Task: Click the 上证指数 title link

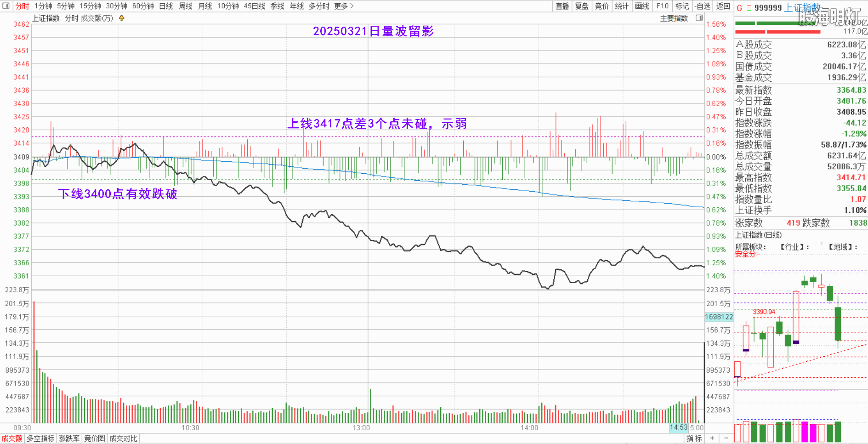Action: [802, 8]
